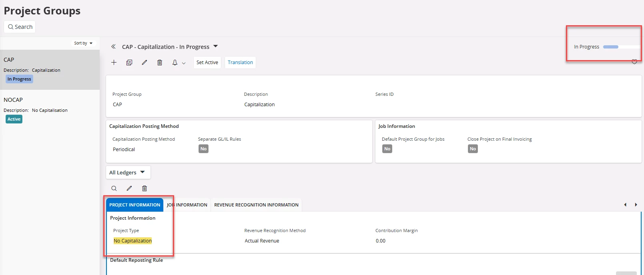Open the Sort by dropdown
Image resolution: width=644 pixels, height=275 pixels.
83,43
